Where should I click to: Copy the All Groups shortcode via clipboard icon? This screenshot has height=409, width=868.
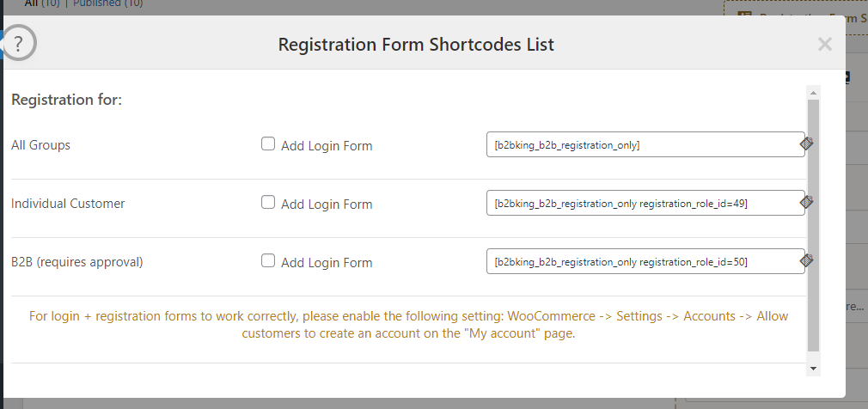point(807,143)
